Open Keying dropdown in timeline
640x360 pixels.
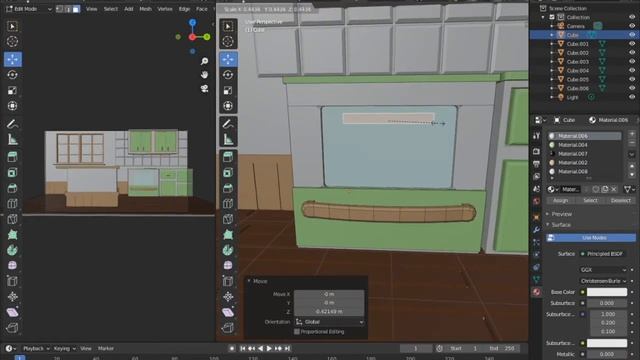[64, 349]
